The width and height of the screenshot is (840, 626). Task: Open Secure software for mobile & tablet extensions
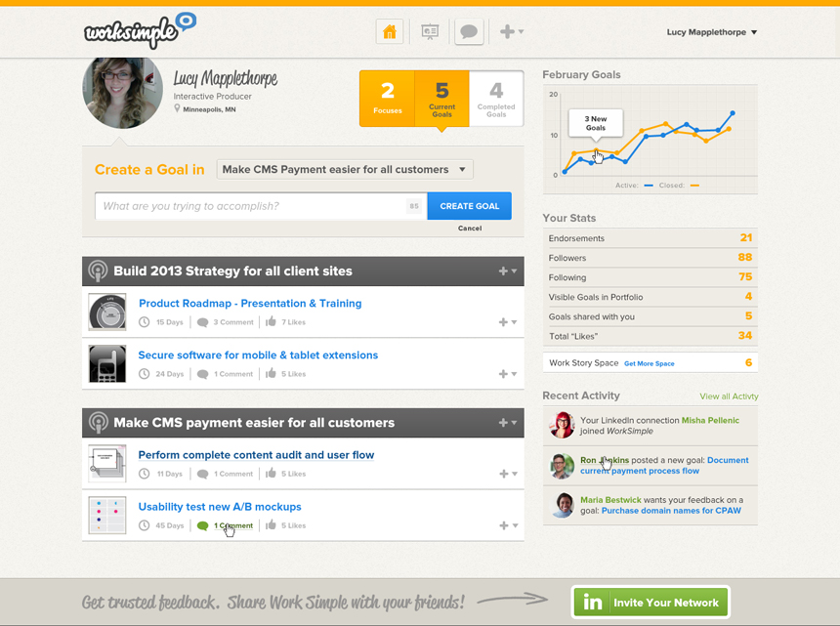258,355
